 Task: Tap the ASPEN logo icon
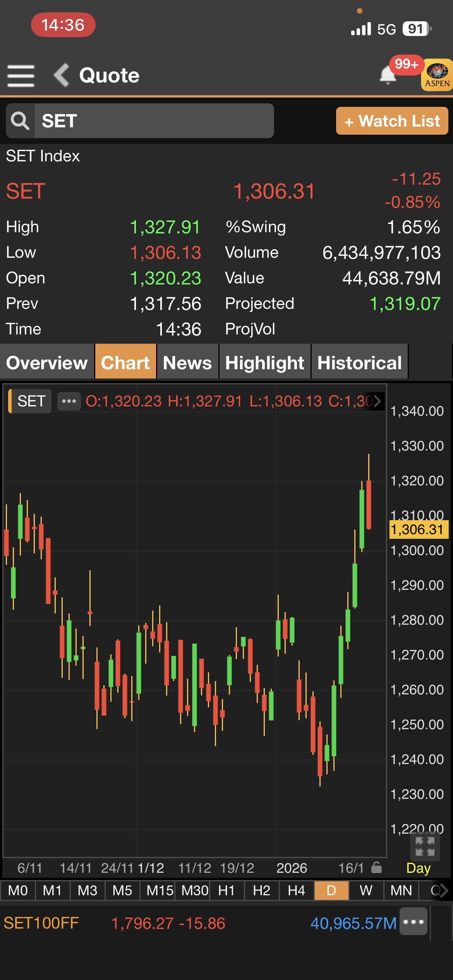437,75
